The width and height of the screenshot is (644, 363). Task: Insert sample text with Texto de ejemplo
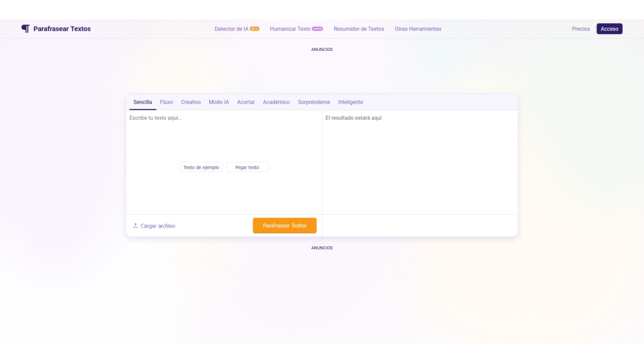click(x=201, y=167)
